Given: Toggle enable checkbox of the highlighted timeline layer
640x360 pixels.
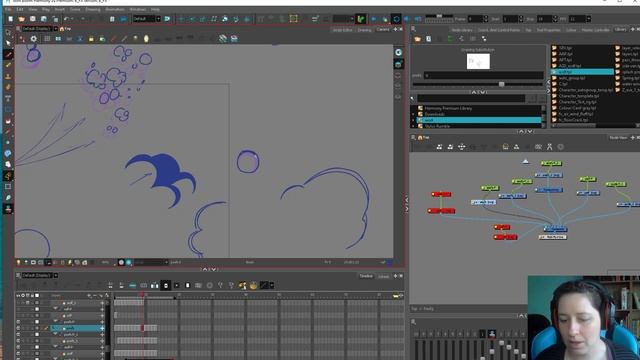Looking at the screenshot, I should [18, 328].
